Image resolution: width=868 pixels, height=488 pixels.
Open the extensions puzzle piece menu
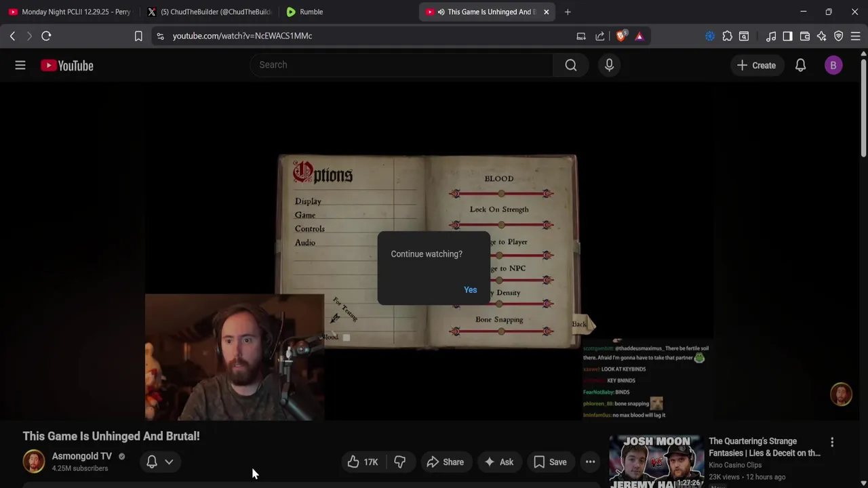point(727,36)
